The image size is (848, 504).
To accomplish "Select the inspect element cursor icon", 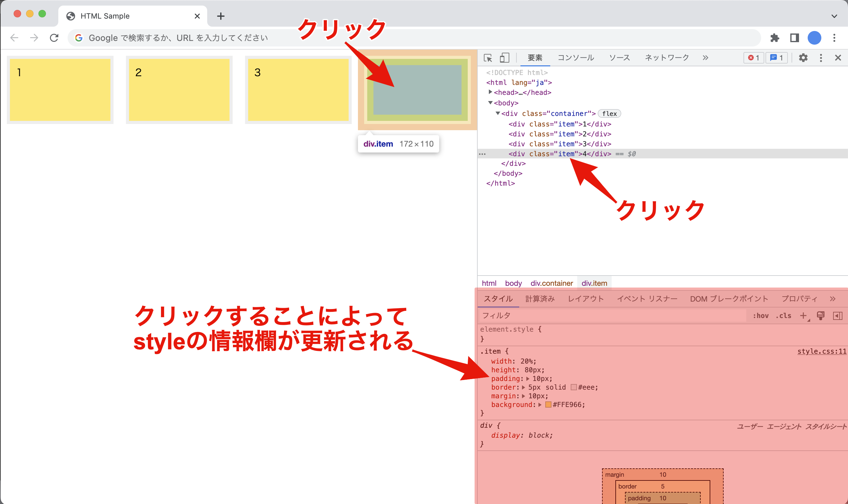I will point(488,58).
